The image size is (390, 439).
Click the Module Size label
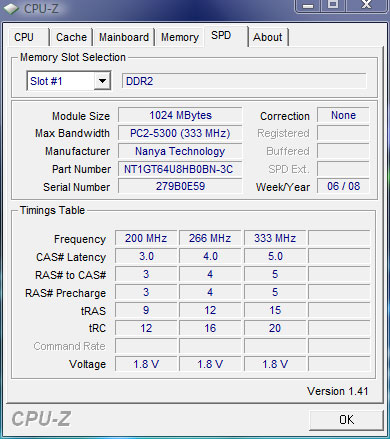pos(81,116)
